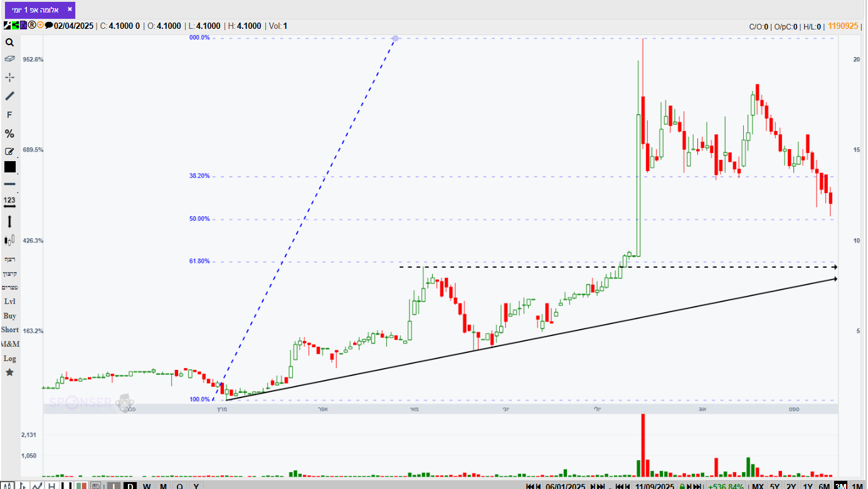The height and width of the screenshot is (489, 868).
Task: Choose the diagonal trend line drawing tool
Action: [9, 96]
